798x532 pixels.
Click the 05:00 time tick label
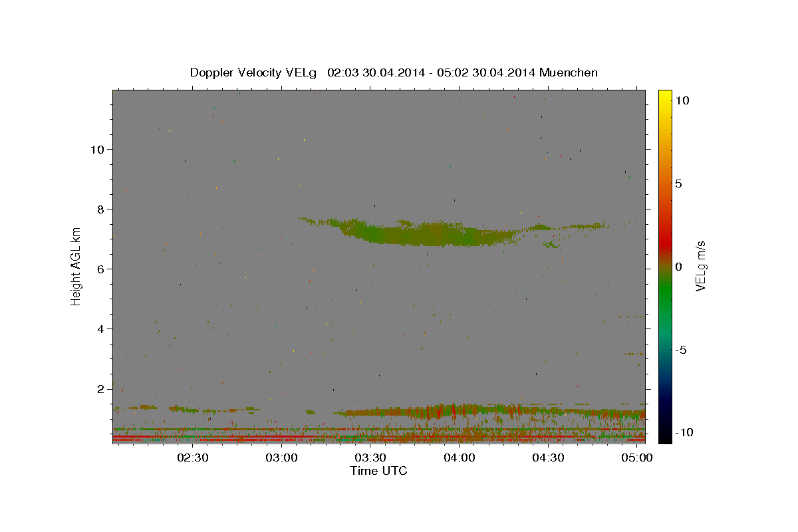tap(637, 458)
